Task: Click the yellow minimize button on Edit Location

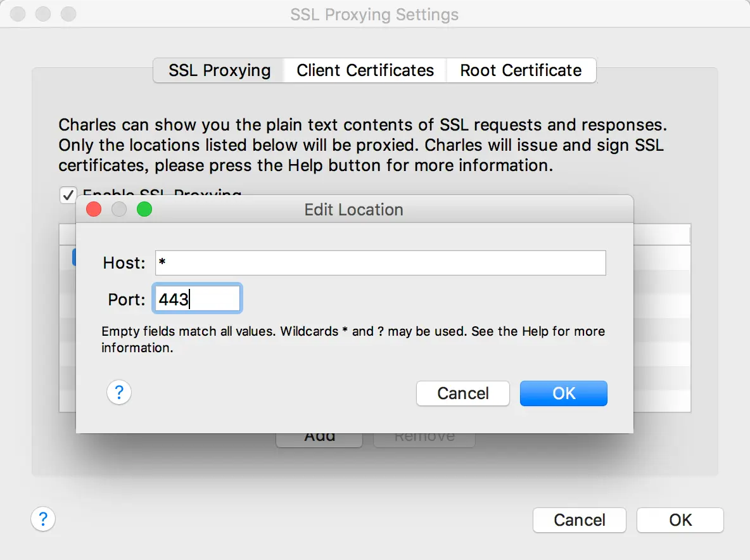Action: 119,210
